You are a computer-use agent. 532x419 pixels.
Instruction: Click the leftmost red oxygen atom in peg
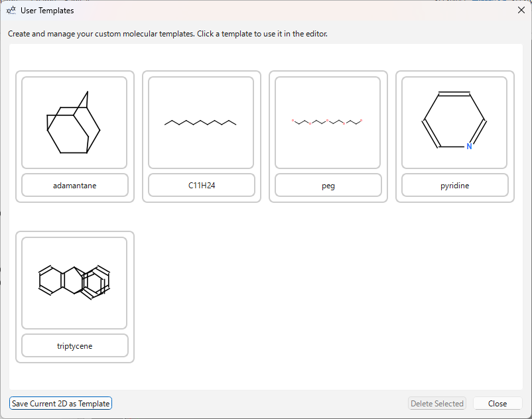pyautogui.click(x=293, y=121)
